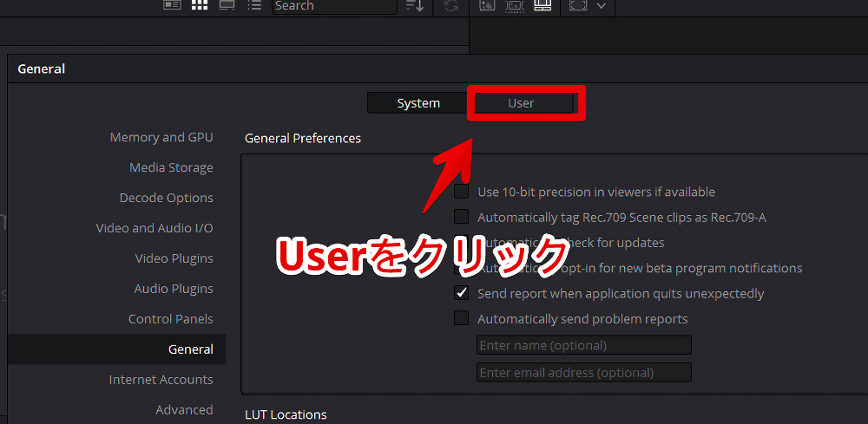Select the dual viewer layout icon
The width and height of the screenshot is (868, 424).
543,5
